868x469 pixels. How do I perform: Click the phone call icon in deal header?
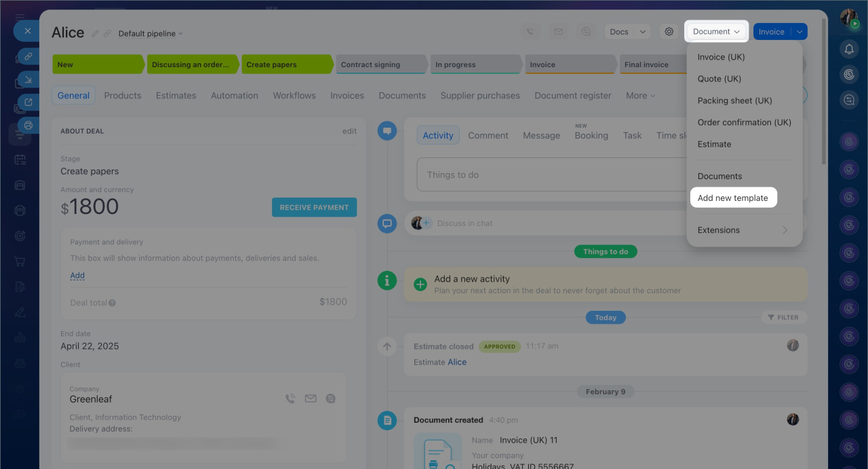530,32
